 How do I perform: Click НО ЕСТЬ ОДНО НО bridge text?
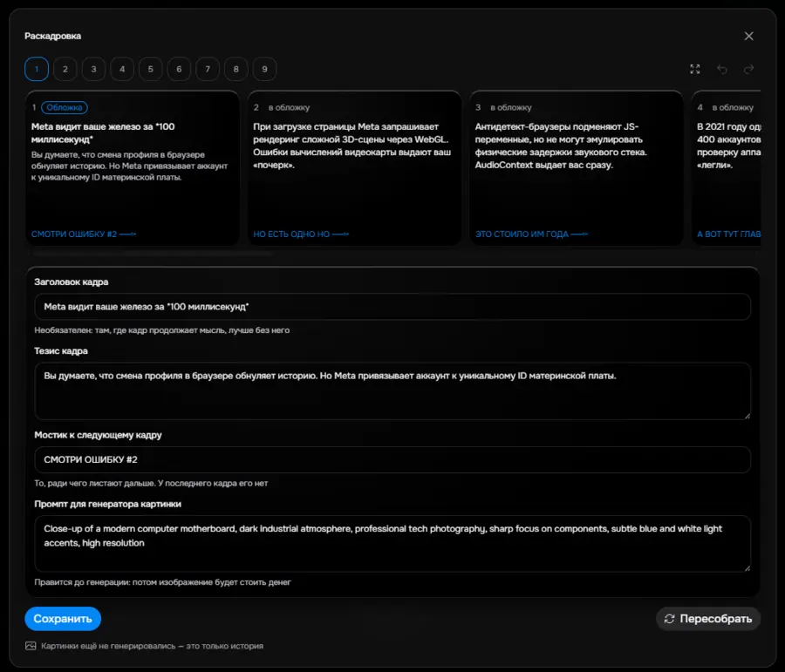[x=301, y=234]
